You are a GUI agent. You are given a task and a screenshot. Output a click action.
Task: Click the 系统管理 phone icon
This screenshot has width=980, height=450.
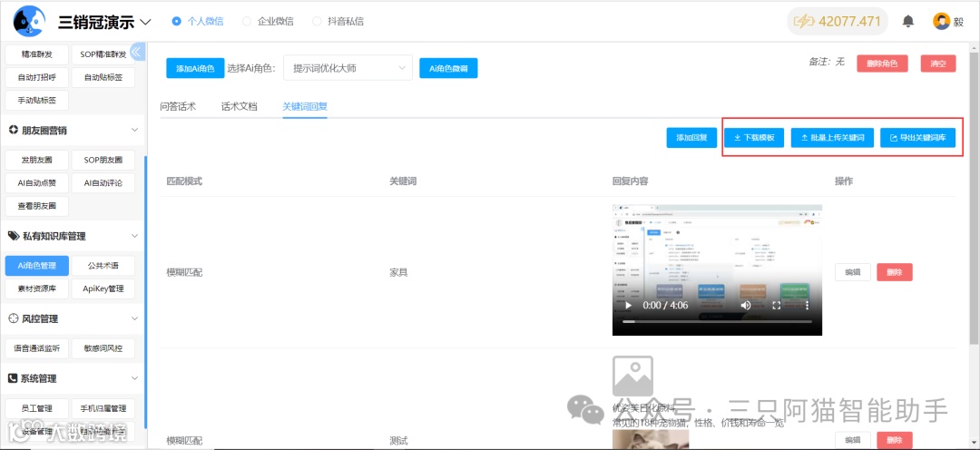[x=14, y=378]
